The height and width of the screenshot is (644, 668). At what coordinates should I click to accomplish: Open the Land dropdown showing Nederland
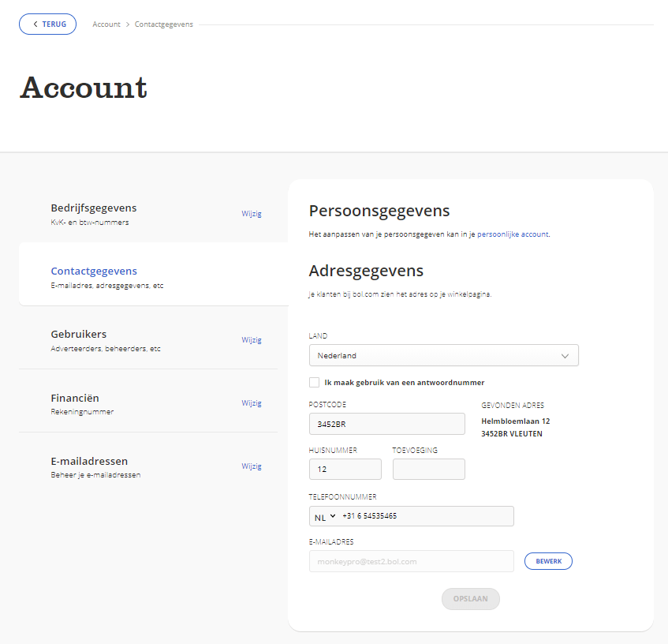click(x=443, y=355)
